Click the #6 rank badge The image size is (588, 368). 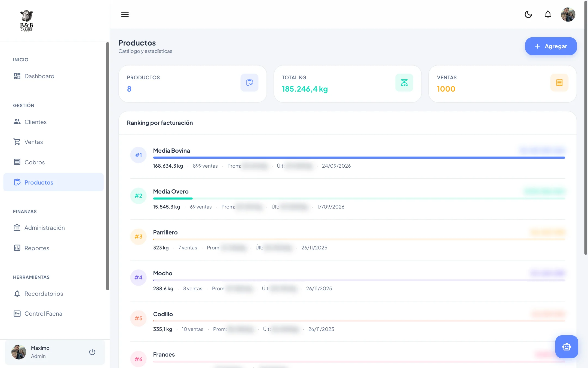coord(139,359)
